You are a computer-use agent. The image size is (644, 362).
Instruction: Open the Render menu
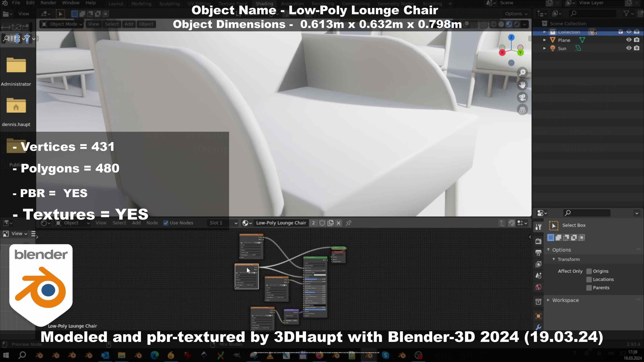click(48, 3)
